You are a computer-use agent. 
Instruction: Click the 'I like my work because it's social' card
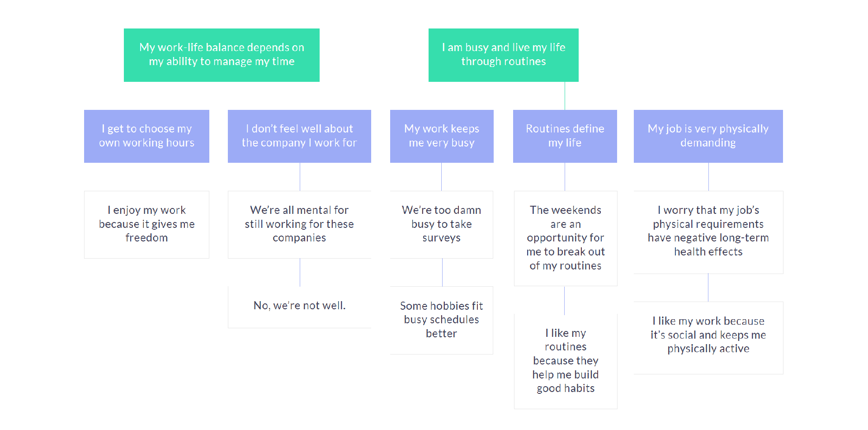(x=708, y=335)
